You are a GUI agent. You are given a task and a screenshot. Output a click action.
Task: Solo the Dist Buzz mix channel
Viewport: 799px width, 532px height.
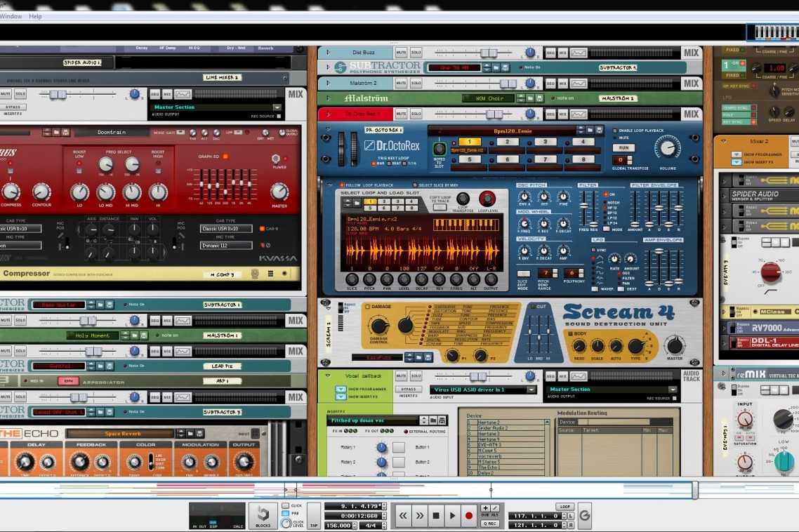pos(416,53)
